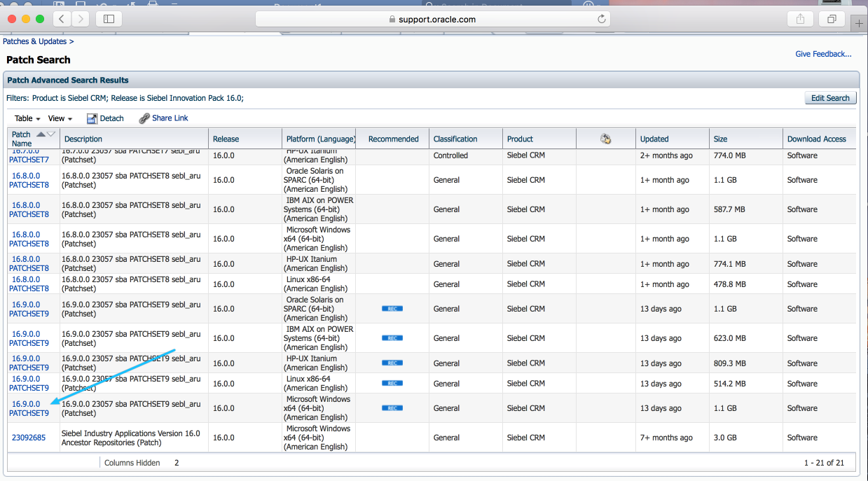Click the 'Patch Advanced Search Results' panel title

pos(68,81)
